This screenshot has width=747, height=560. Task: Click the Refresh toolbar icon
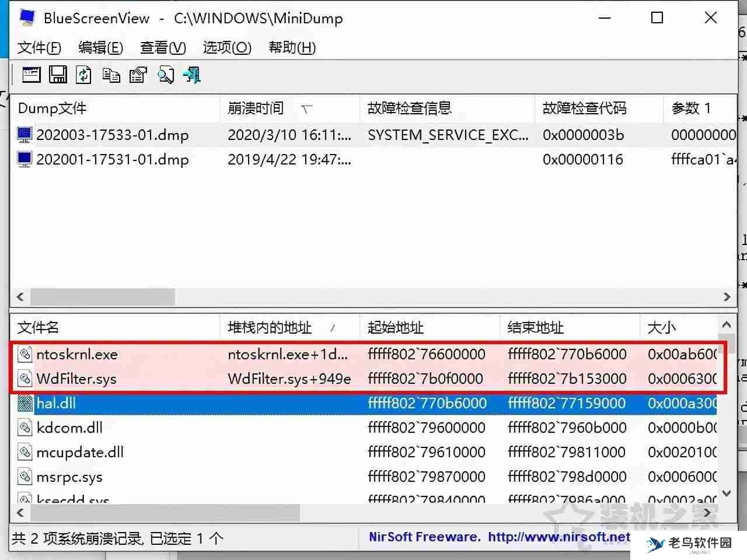84,75
